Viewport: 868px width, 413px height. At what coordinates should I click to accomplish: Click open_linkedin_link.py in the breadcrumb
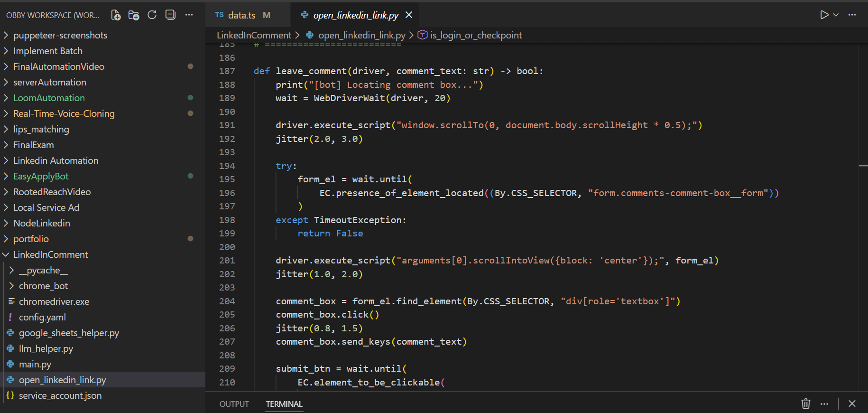point(361,35)
